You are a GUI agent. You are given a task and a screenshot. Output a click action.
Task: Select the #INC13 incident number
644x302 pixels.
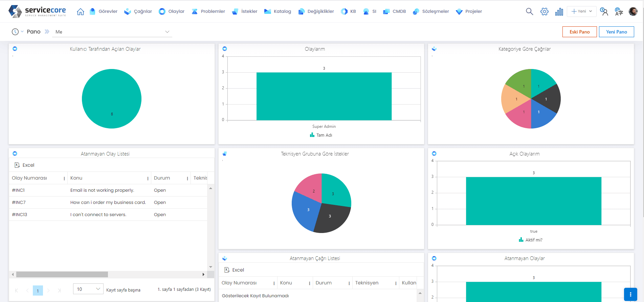20,215
